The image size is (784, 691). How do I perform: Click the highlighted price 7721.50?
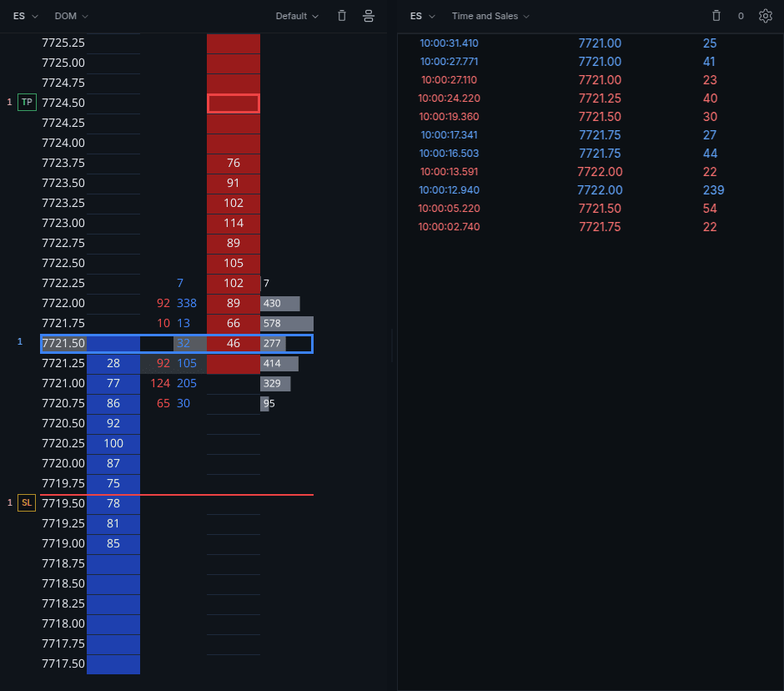[x=63, y=343]
